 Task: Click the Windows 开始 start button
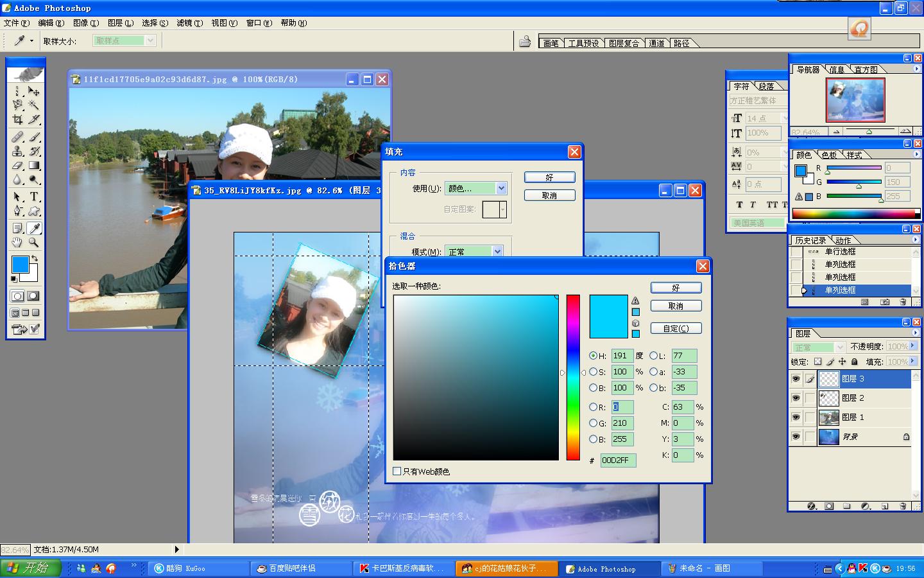pyautogui.click(x=31, y=568)
